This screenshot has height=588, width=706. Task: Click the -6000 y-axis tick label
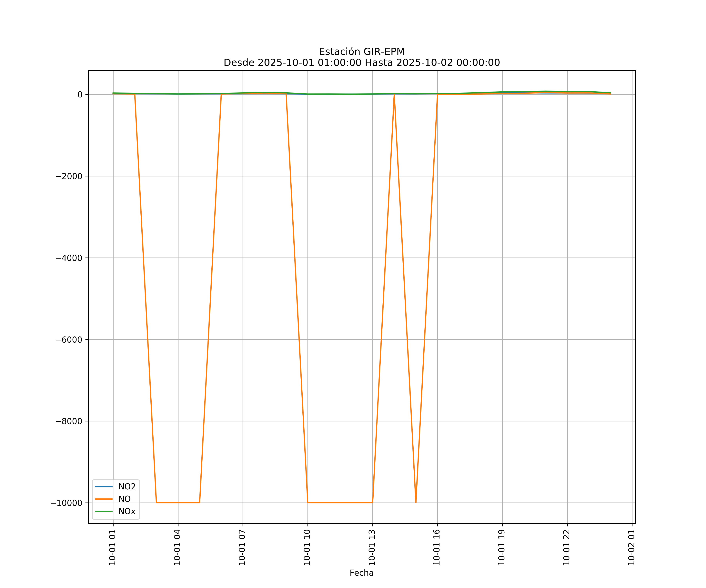(x=69, y=340)
